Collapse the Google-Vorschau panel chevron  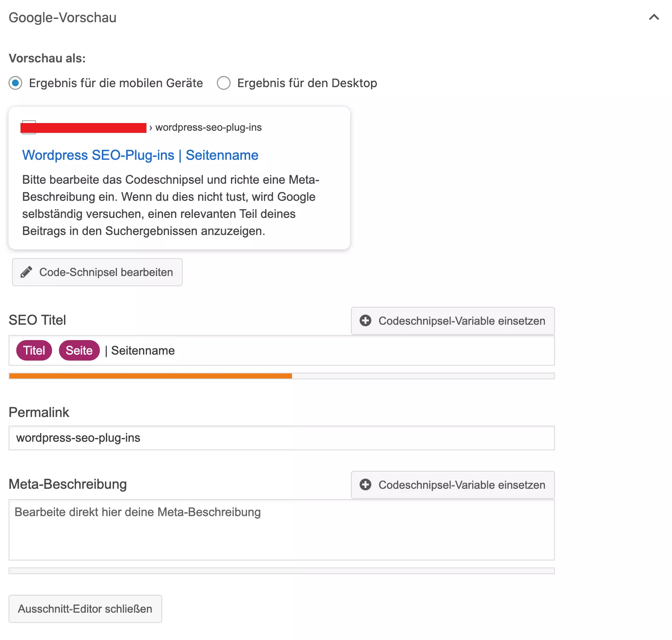click(654, 17)
